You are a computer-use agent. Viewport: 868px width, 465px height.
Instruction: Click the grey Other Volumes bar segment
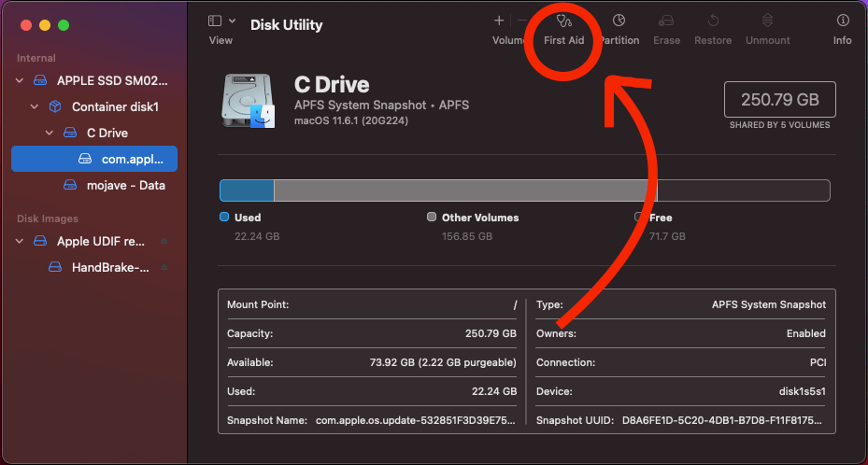pos(465,190)
